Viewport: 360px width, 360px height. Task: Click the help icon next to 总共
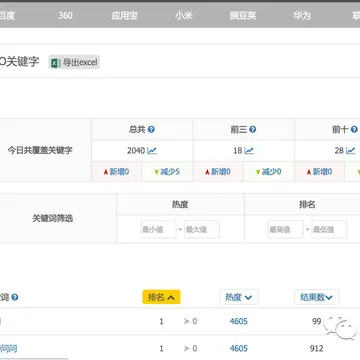pos(151,129)
